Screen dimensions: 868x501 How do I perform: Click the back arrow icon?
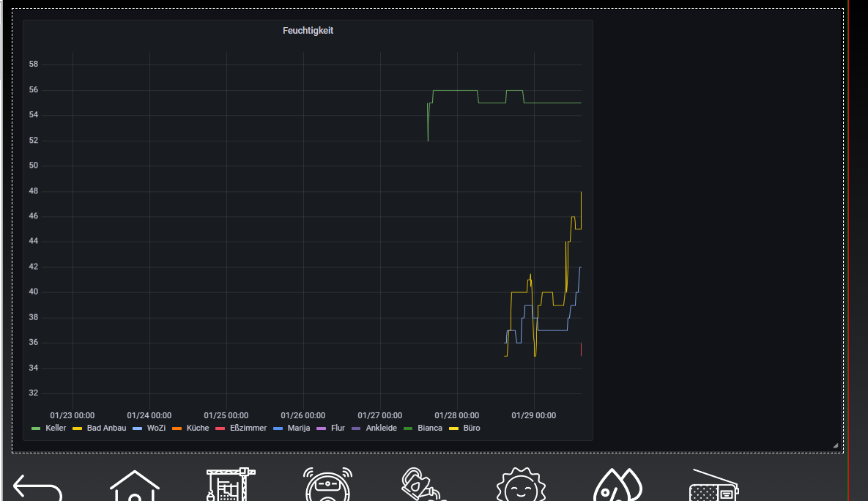point(37,488)
